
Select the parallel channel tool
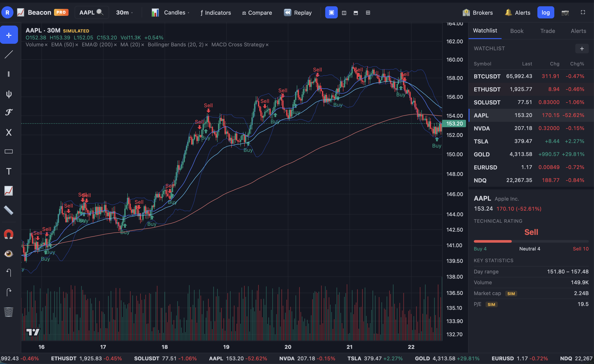click(x=9, y=74)
